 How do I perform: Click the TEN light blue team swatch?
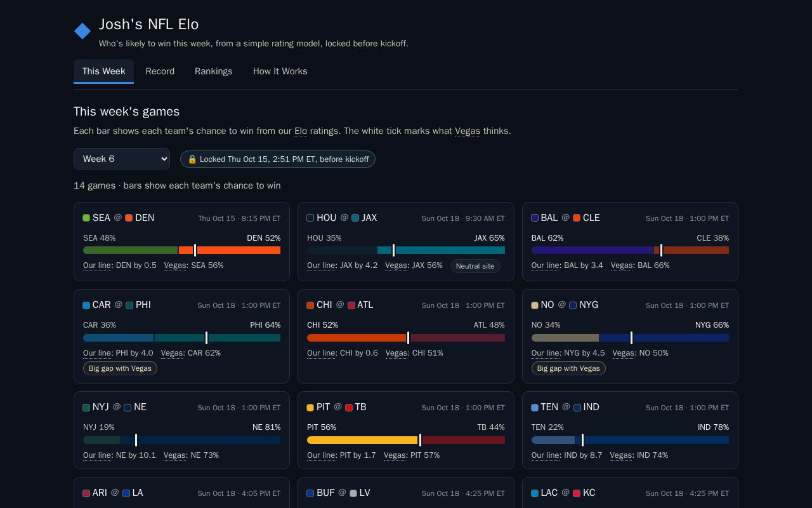tap(535, 408)
